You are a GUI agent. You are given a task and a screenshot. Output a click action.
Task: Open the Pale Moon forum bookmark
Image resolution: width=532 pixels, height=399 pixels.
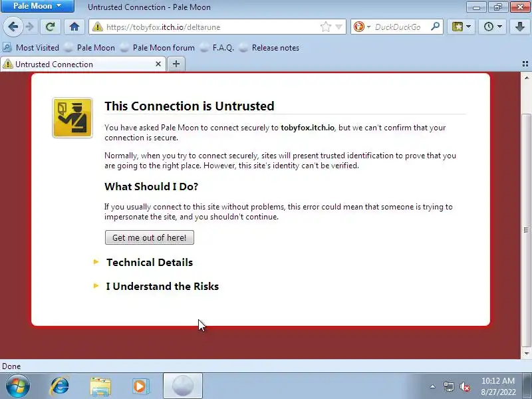point(158,48)
